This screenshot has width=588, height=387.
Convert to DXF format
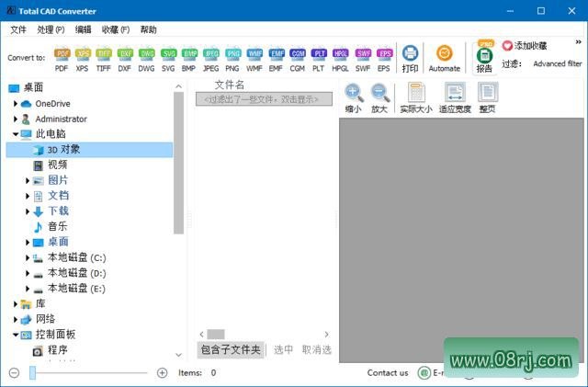pyautogui.click(x=125, y=60)
